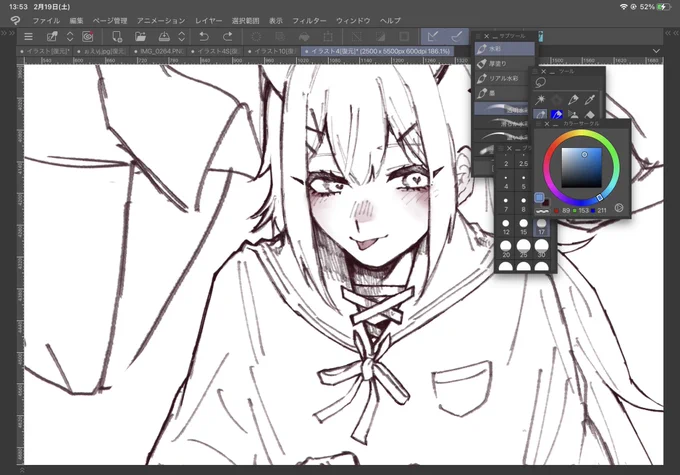
Task: Open the レイヤー menu
Action: [x=208, y=20]
